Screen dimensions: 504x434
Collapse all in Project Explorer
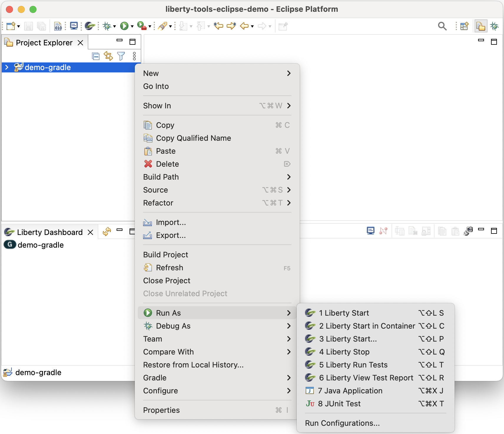tap(96, 56)
